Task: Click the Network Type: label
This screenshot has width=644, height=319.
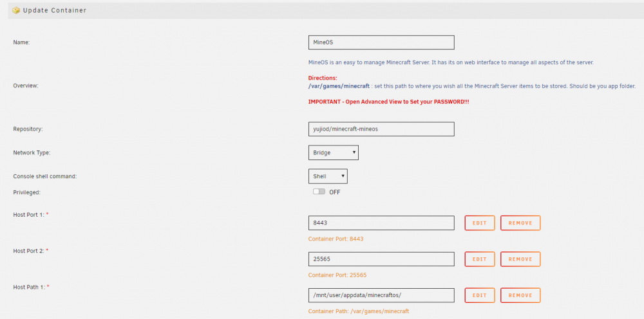Action: [32, 152]
